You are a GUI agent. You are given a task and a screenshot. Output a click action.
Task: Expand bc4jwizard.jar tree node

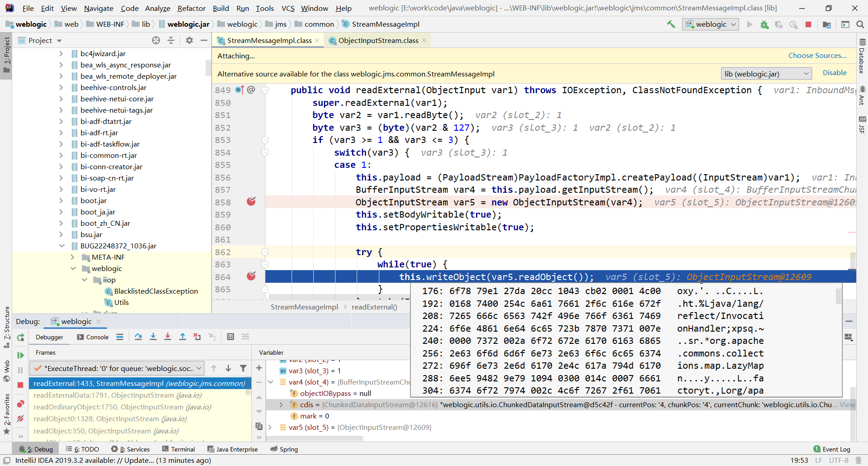(x=61, y=53)
